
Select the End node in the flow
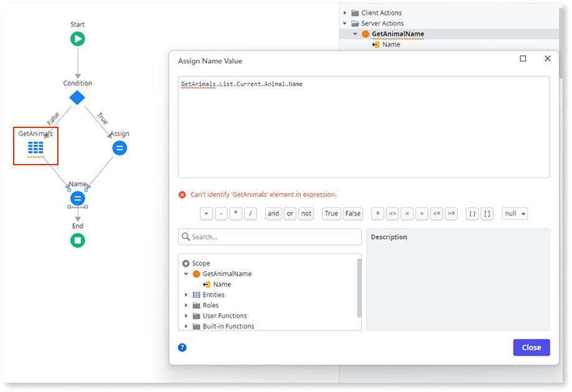(x=77, y=240)
